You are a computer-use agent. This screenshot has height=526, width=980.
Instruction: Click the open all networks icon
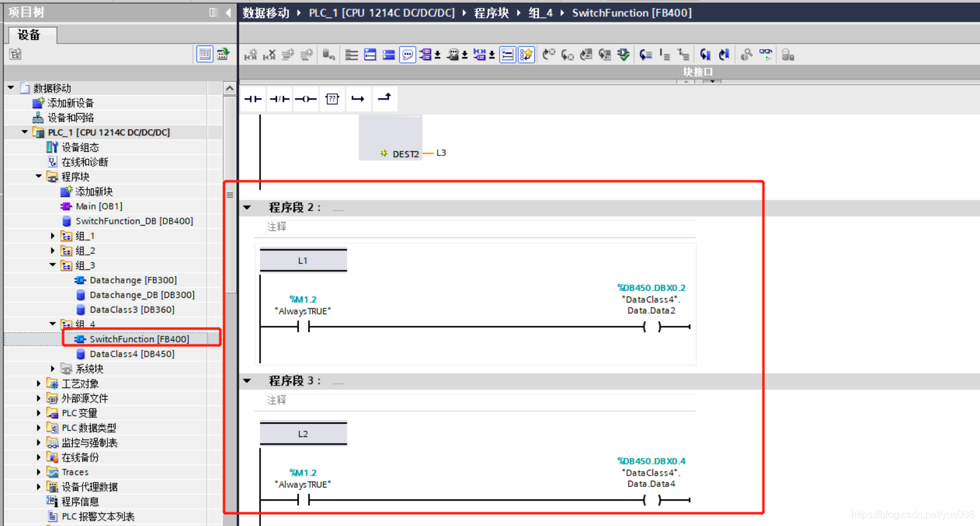point(370,55)
